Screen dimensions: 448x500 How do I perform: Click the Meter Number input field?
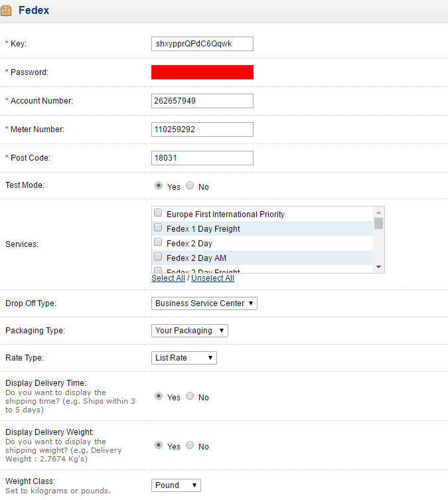(x=202, y=129)
